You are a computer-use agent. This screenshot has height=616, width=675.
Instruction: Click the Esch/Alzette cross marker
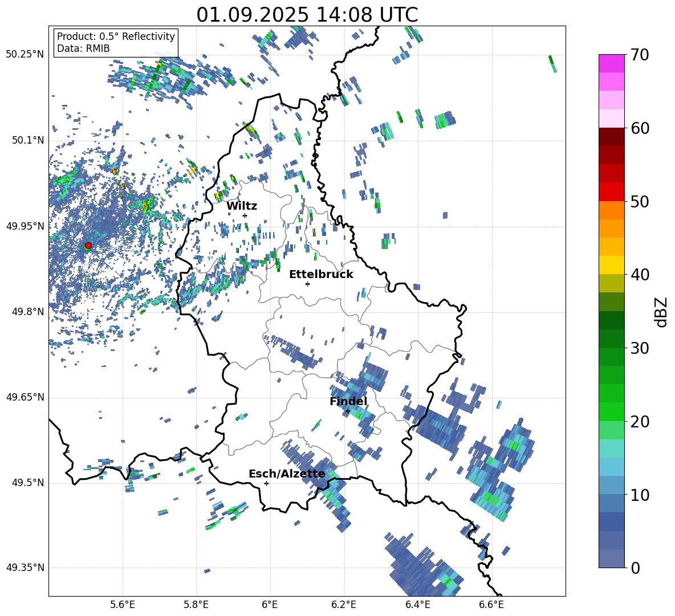[x=266, y=483]
